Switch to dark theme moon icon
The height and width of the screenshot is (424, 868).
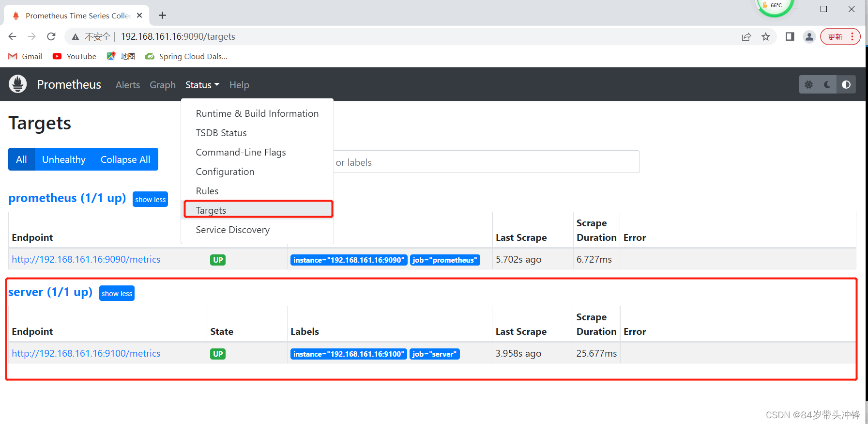click(x=827, y=84)
